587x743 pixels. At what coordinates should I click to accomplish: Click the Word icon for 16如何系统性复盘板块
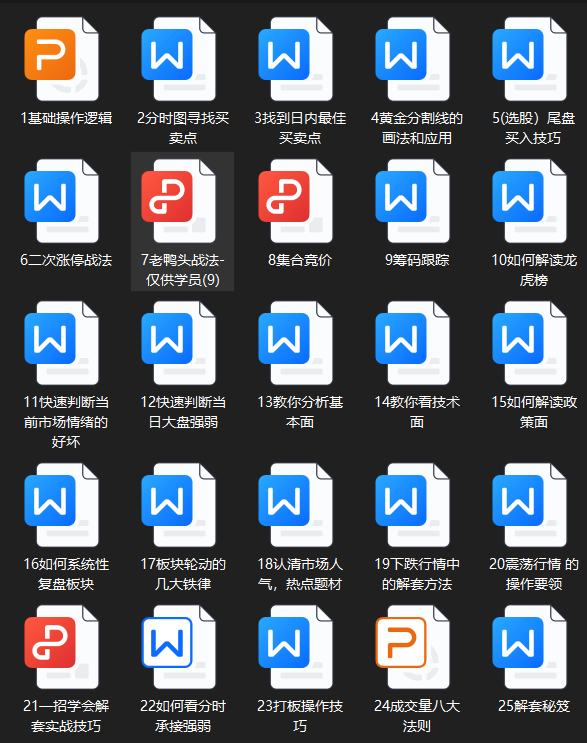[62, 505]
